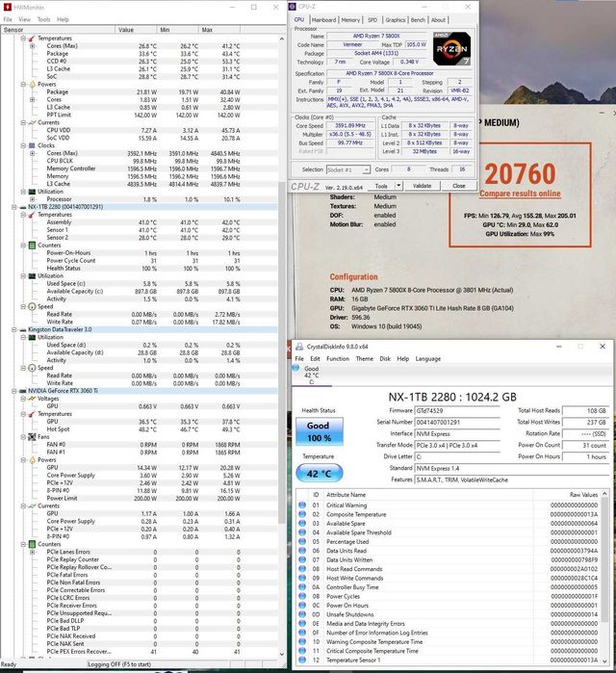616x673 pixels.
Task: Click the Firmware field GTd74529
Action: (457, 411)
